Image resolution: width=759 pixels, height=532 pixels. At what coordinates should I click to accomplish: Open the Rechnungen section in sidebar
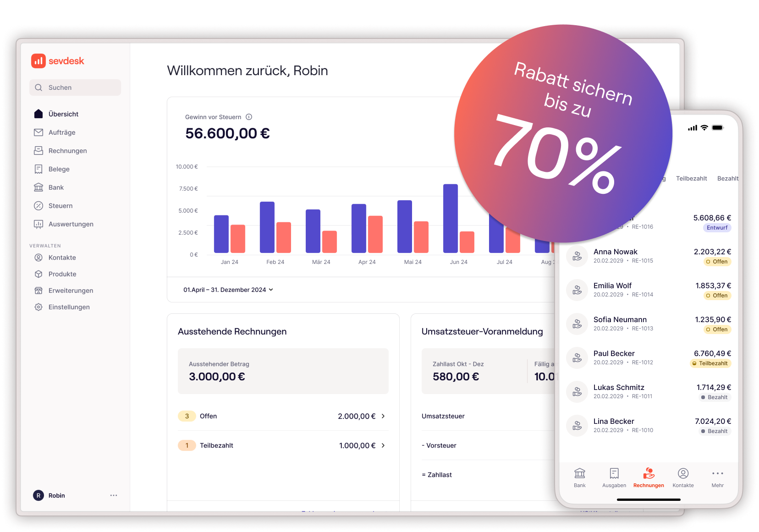(67, 150)
